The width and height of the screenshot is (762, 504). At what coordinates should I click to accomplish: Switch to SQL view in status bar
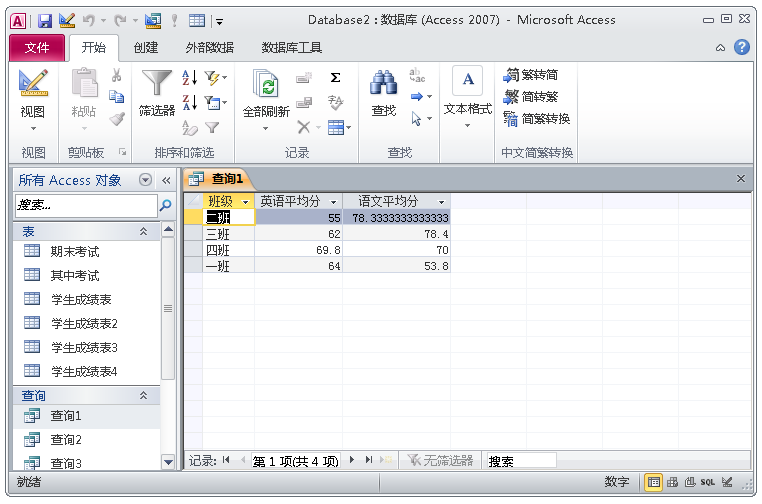(x=708, y=482)
